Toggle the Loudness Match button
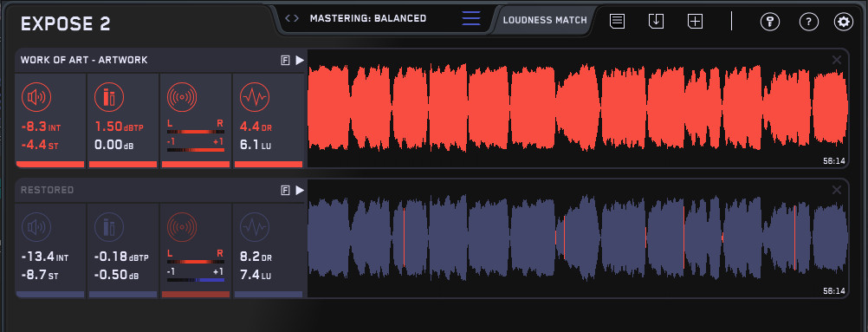This screenshot has width=868, height=332. click(545, 21)
